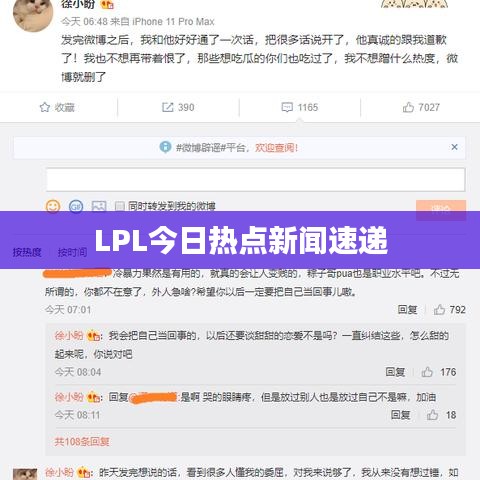Viewport: 480px width, 480px height.
Task: Dismiss the 微博辟谣 notice banner
Action: click(454, 147)
